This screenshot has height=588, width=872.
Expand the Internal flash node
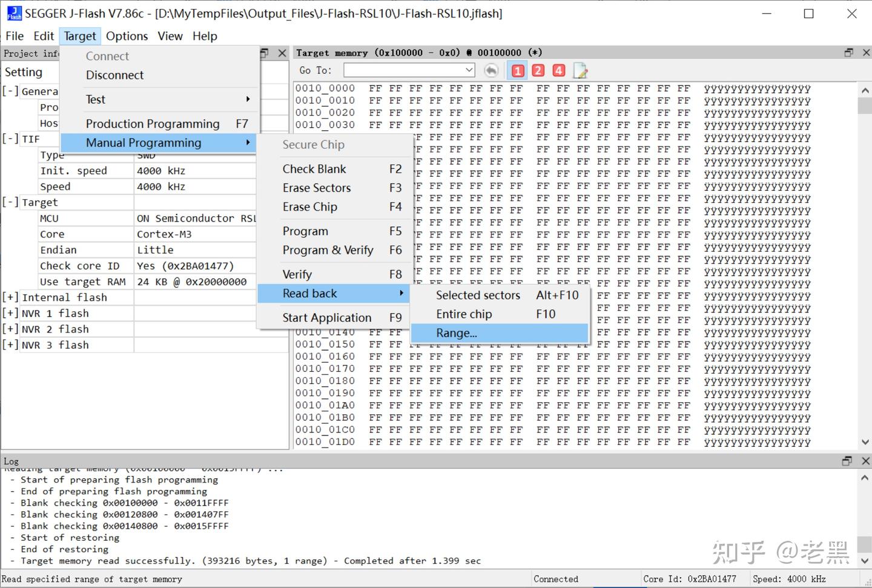(10, 297)
